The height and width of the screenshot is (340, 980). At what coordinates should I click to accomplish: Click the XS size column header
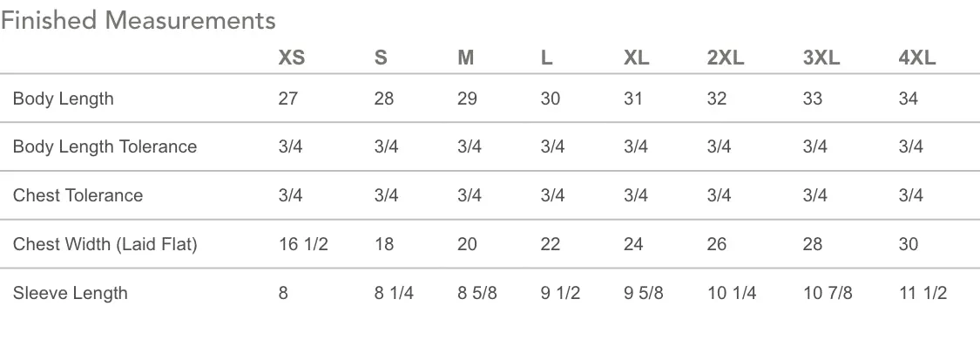(291, 58)
